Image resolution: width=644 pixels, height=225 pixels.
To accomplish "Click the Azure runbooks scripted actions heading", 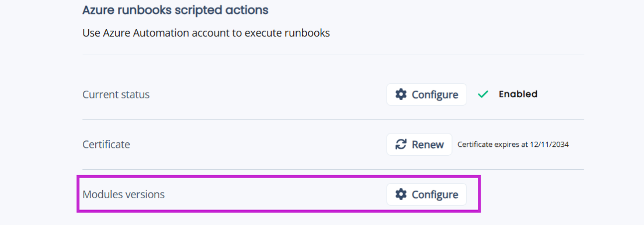I will click(x=175, y=10).
